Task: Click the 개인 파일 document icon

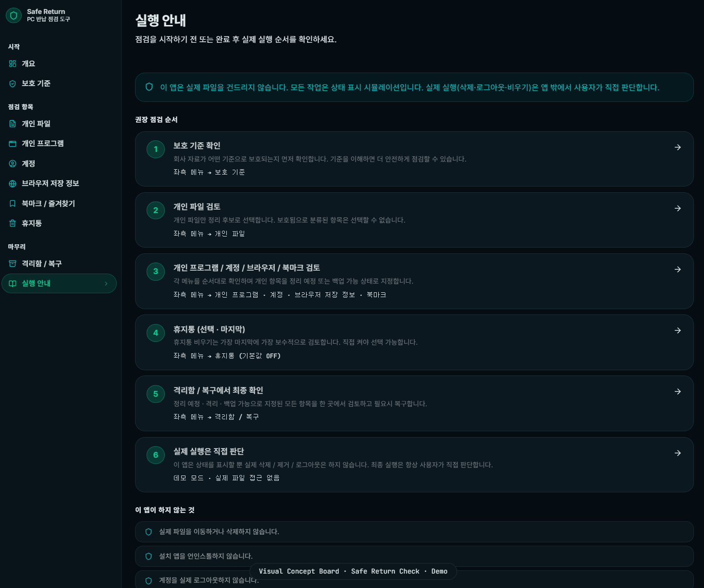Action: tap(12, 124)
